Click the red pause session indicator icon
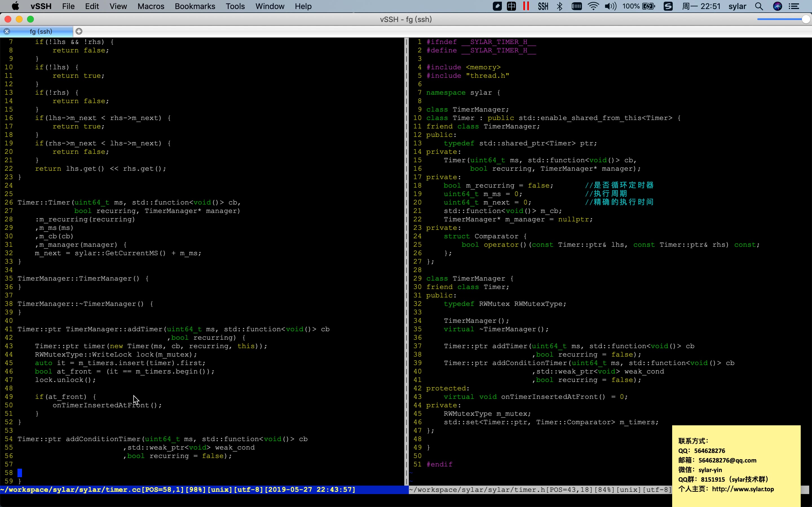812x507 pixels. 526,6
